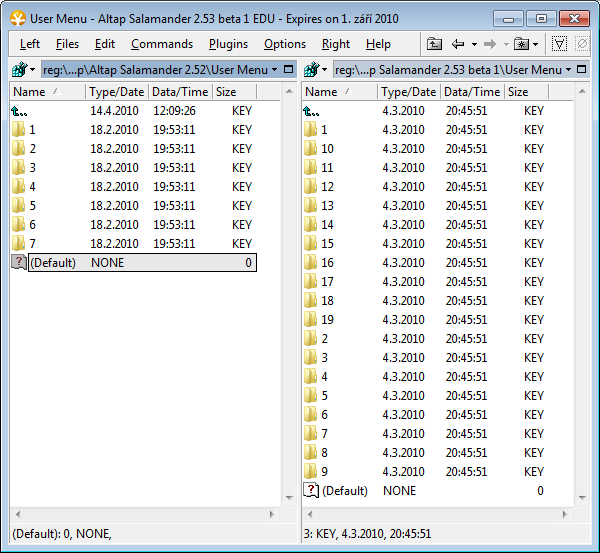Maximize the right panel with square icon
The height and width of the screenshot is (553, 600).
581,69
